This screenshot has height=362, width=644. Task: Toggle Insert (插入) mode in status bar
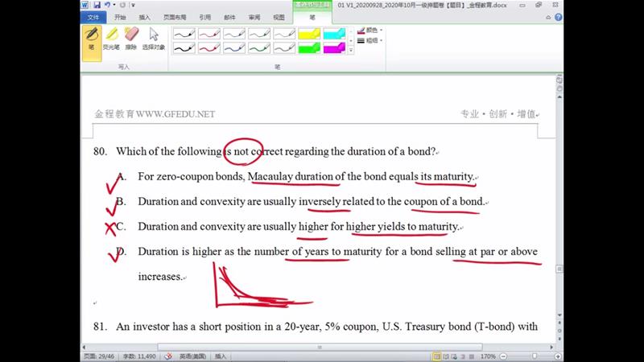click(x=221, y=356)
